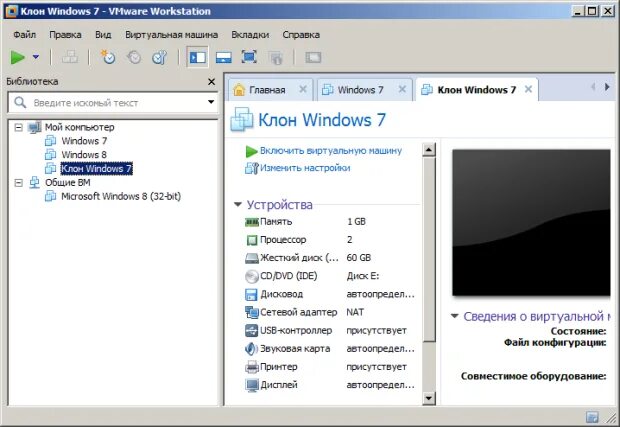Viewport: 620px width, 427px height.
Task: Click the 1 GB memory value
Action: click(x=356, y=221)
